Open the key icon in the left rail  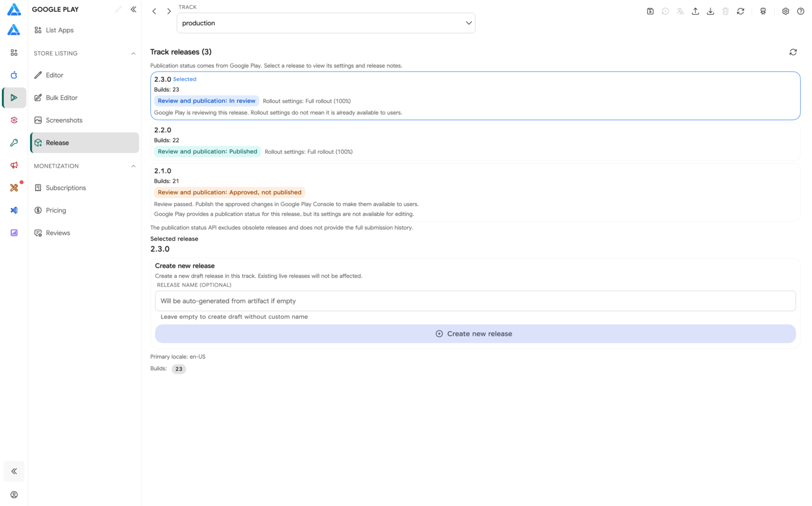tap(14, 143)
